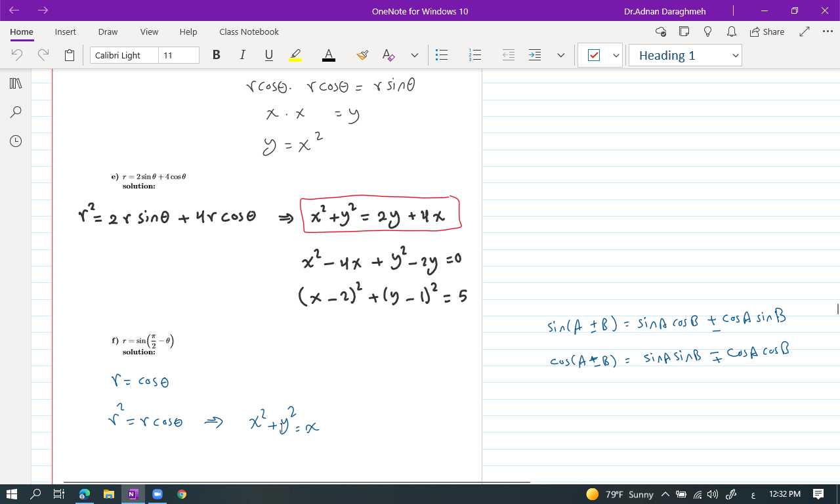Apply the black font color
The width and height of the screenshot is (840, 504).
tap(329, 55)
